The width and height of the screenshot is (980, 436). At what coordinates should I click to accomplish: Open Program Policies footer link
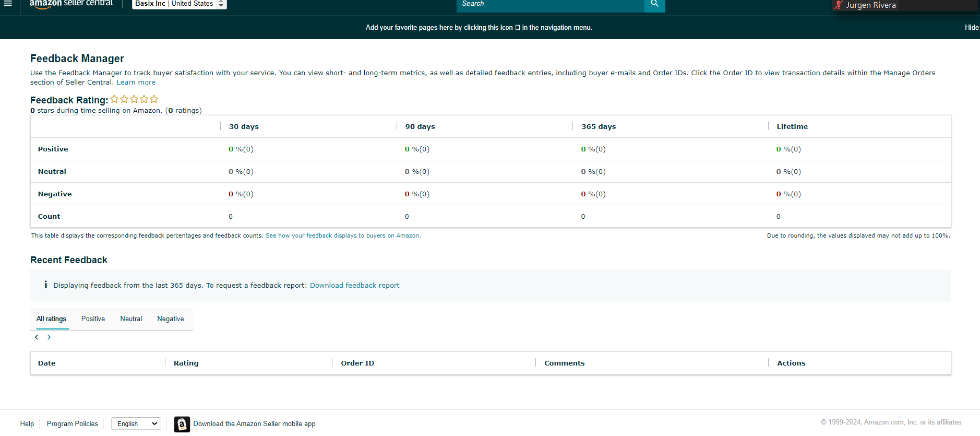point(73,424)
